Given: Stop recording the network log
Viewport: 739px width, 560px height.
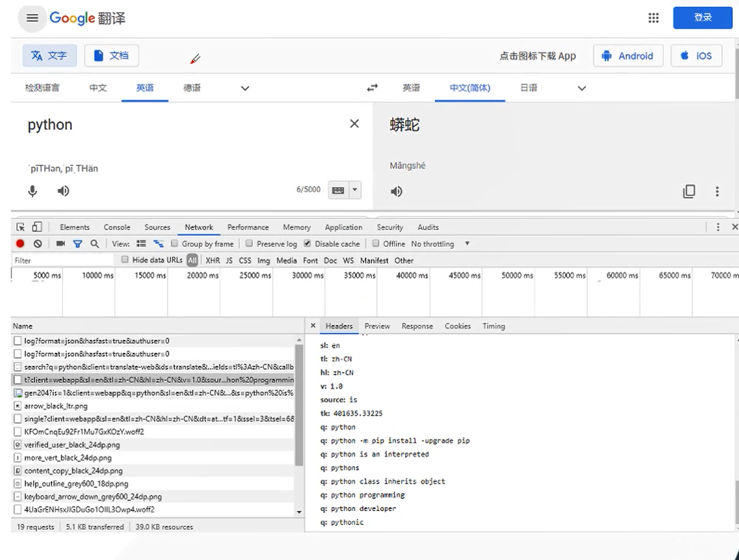Looking at the screenshot, I should click(x=20, y=244).
